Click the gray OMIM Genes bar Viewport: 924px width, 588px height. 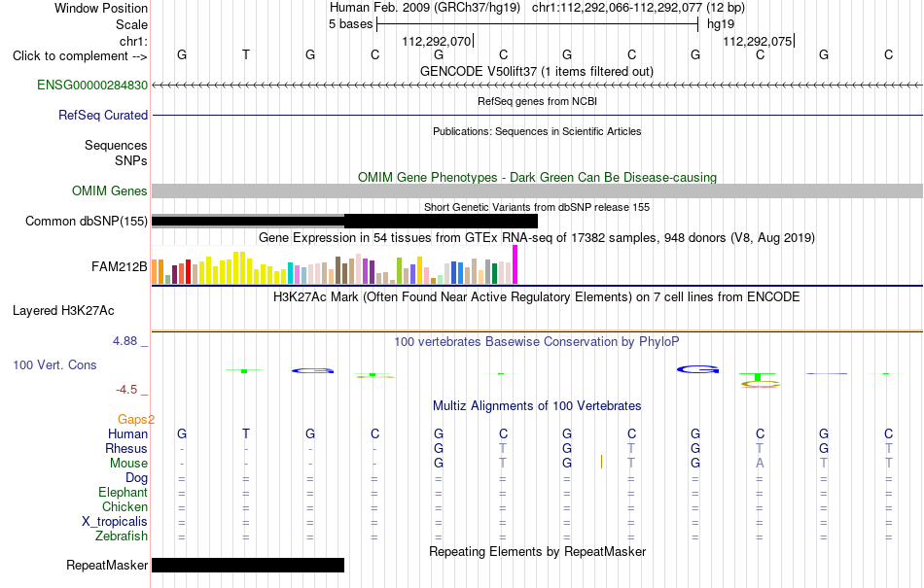click(537, 190)
